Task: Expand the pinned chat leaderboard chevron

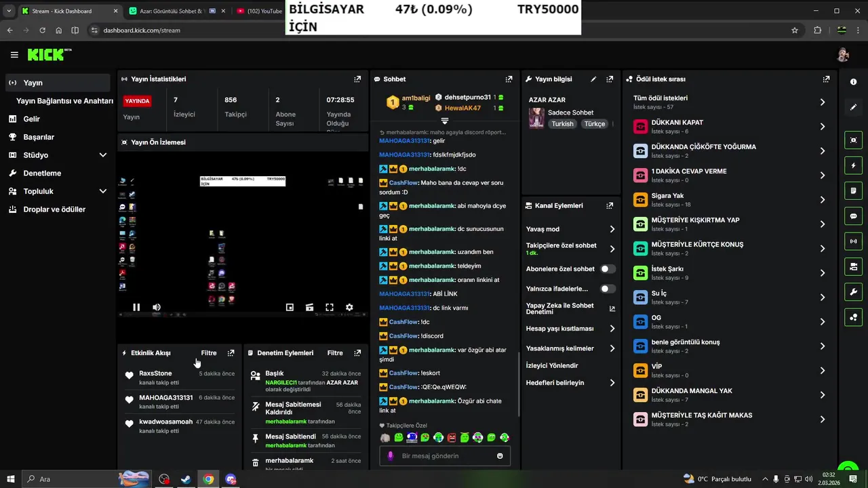Action: (444, 121)
